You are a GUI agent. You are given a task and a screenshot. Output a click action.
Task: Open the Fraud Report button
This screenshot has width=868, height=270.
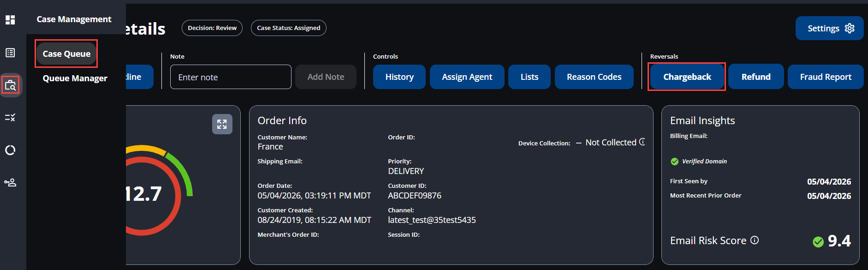pos(826,77)
